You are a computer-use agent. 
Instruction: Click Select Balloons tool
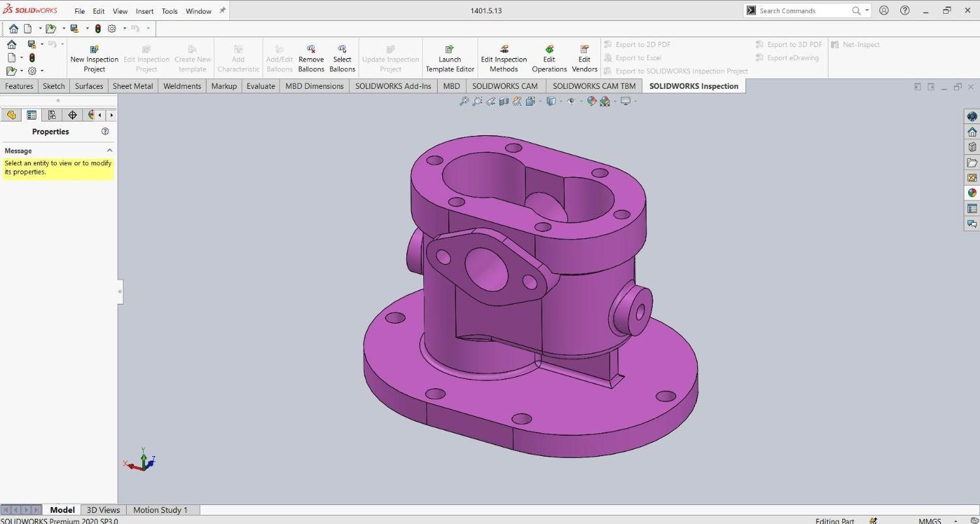tap(342, 58)
